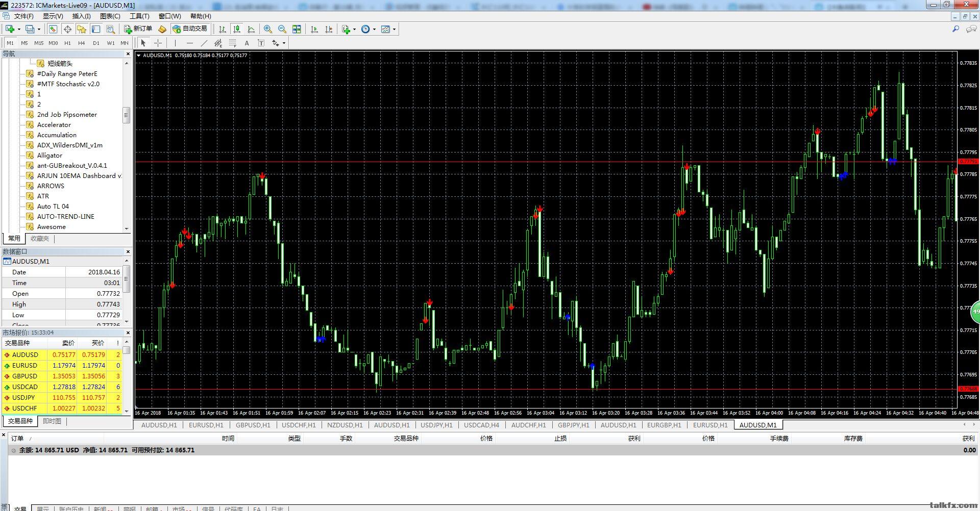Toggle chart auto scroll
Image resolution: width=980 pixels, height=511 pixels.
314,29
